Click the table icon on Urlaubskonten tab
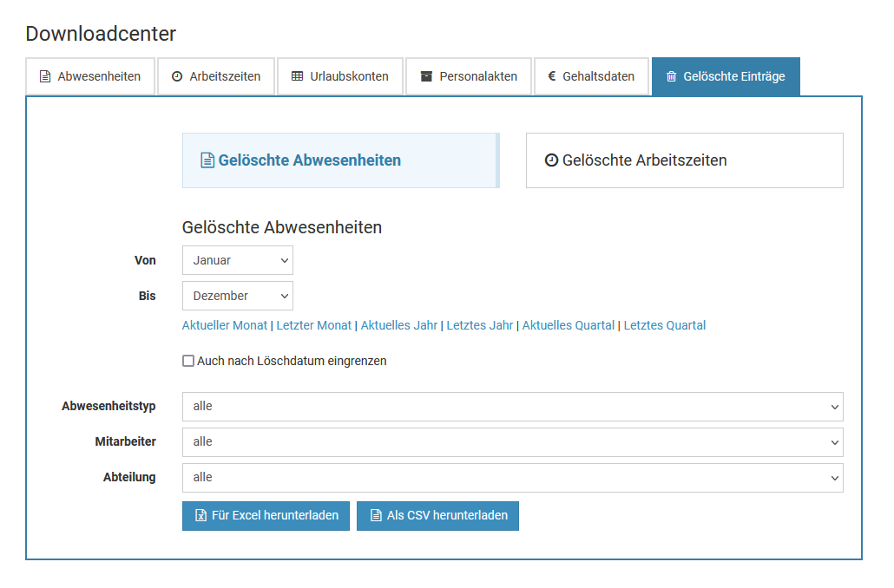Viewport: 894px width, 588px height. [x=297, y=76]
